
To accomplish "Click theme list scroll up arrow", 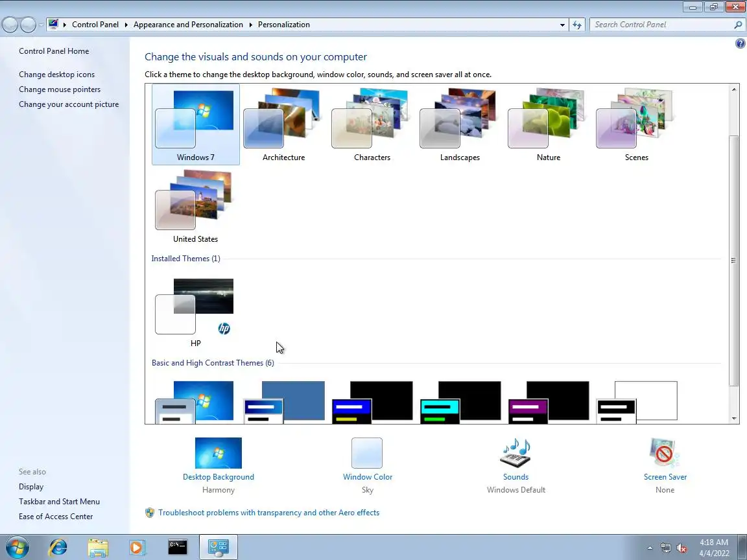I will click(x=733, y=89).
